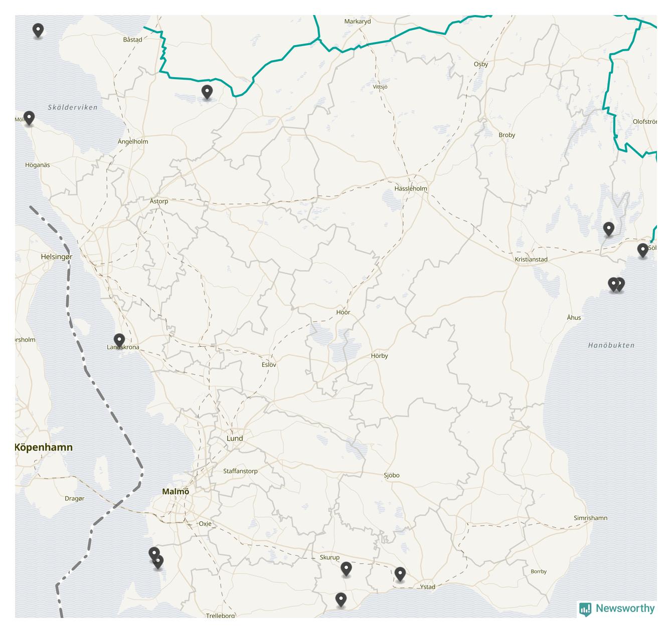Click the Malmö city label
This screenshot has height=633, width=672.
coord(176,492)
